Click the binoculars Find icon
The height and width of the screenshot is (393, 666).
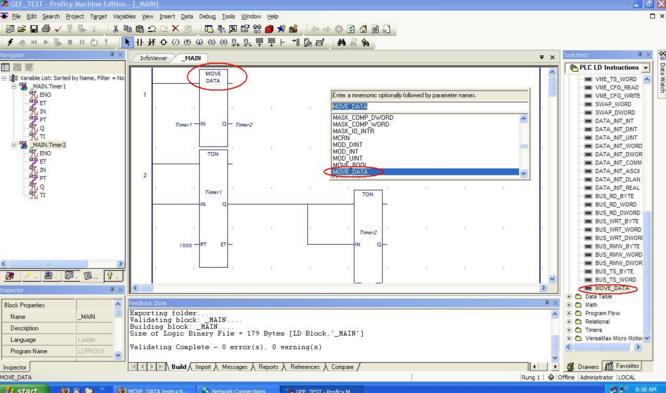click(341, 42)
